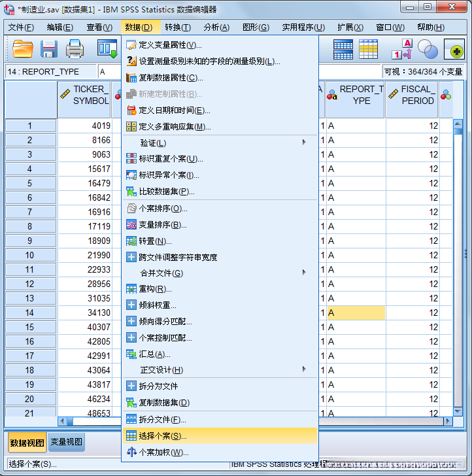The height and width of the screenshot is (476, 472).
Task: Open the 文件(F) menu
Action: (21, 27)
